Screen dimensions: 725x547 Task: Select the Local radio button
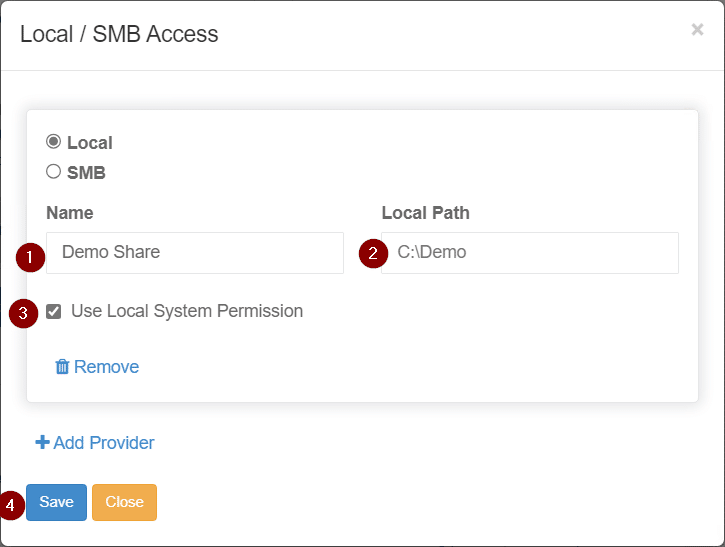(54, 142)
